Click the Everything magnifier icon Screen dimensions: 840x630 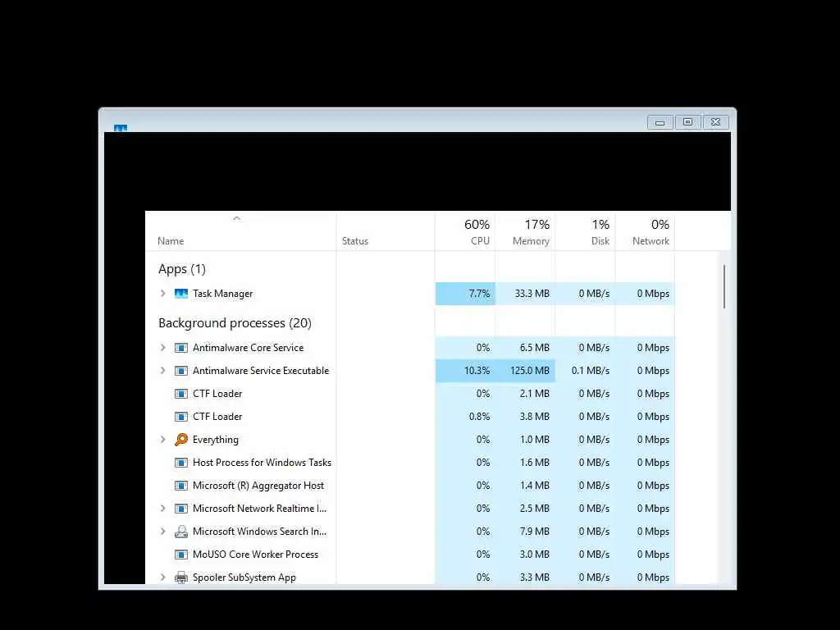(181, 440)
